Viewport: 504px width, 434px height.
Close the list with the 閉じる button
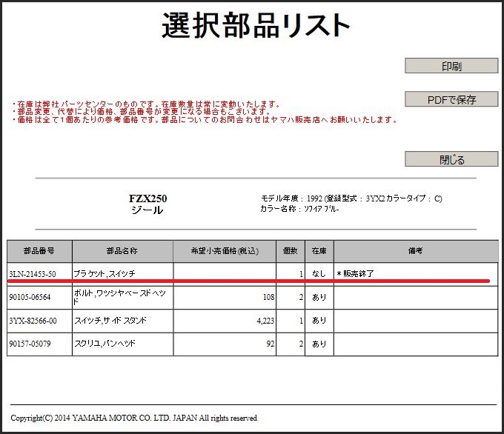tap(451, 159)
